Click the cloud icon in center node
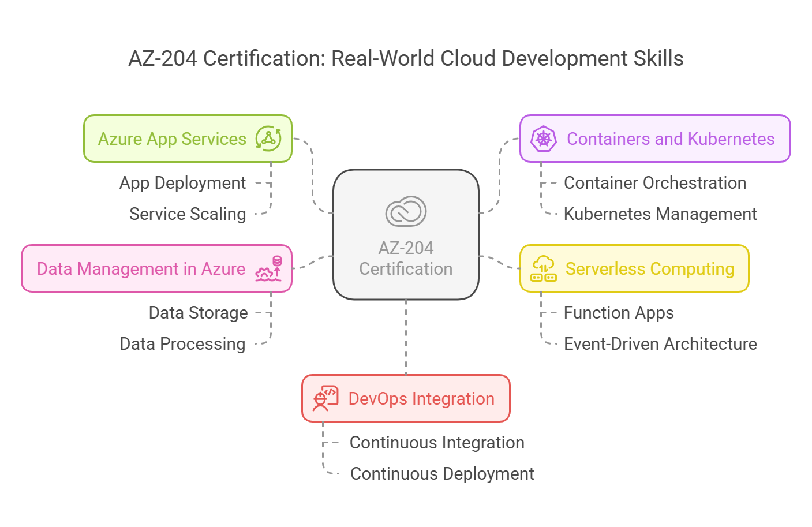Screen dimensions: 812x527 [x=406, y=211]
